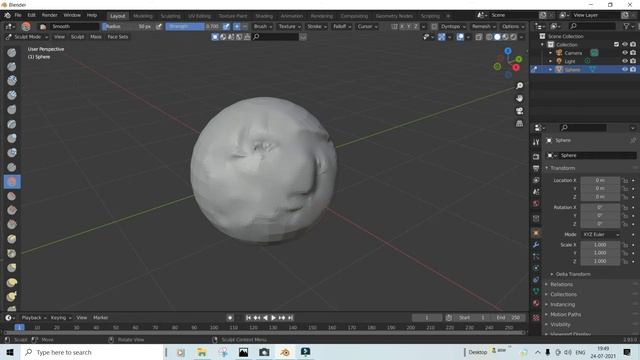Open the Options dropdown
640x360 pixels.
[513, 27]
